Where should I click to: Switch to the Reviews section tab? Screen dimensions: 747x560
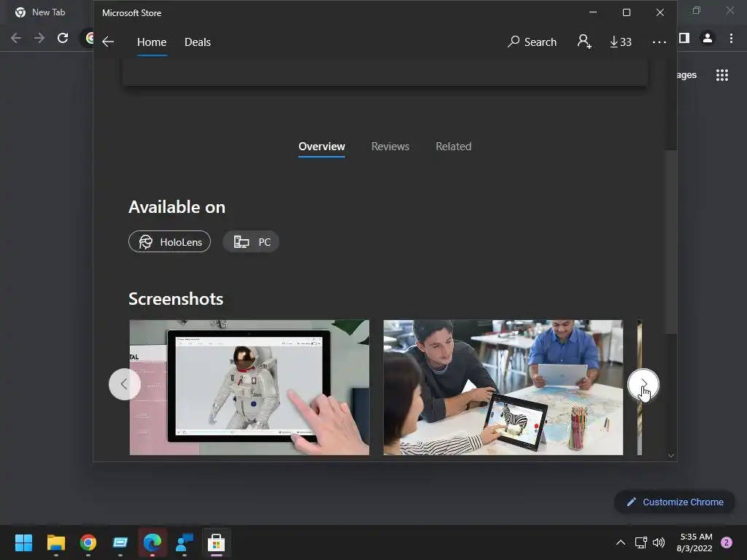[390, 147]
